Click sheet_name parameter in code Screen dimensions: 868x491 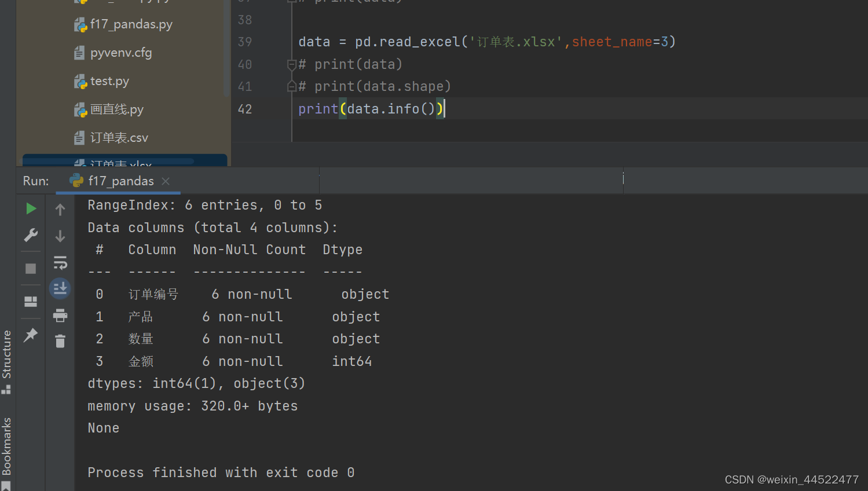612,42
